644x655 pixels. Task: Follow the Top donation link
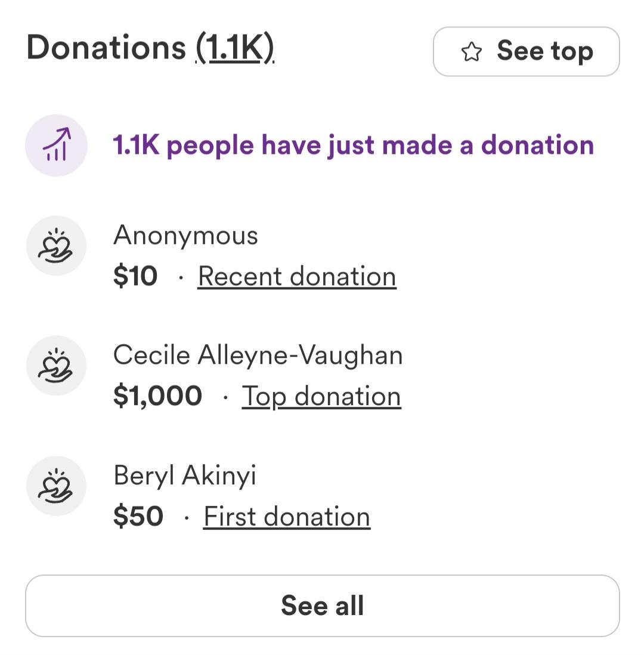321,397
